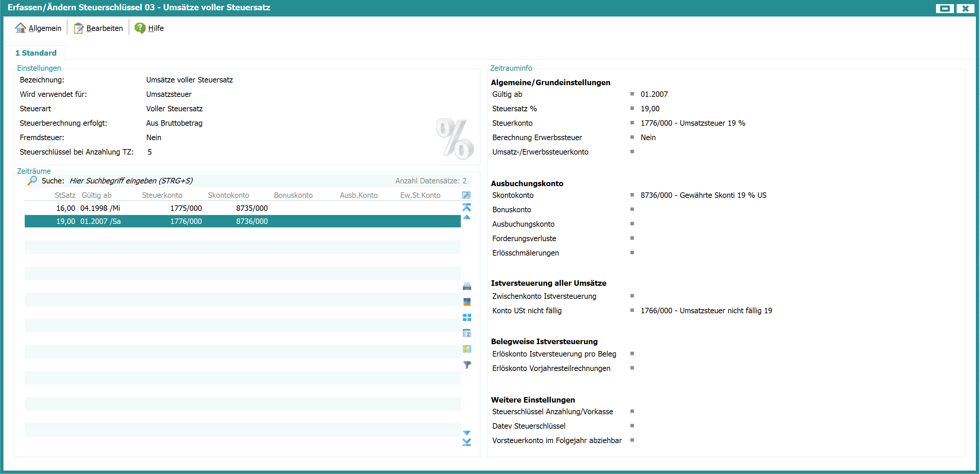Click the sum table icon
Image resolution: width=980 pixels, height=474 pixels.
click(x=467, y=333)
